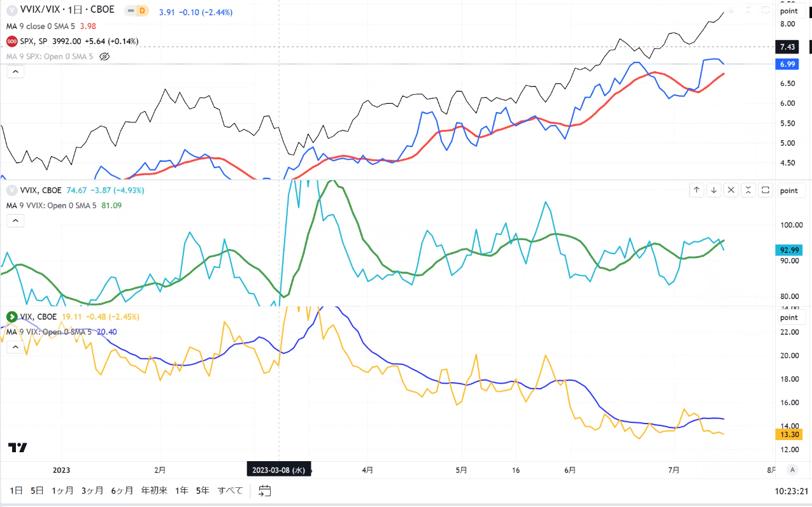Click the 6月 label on the time axis

click(570, 470)
